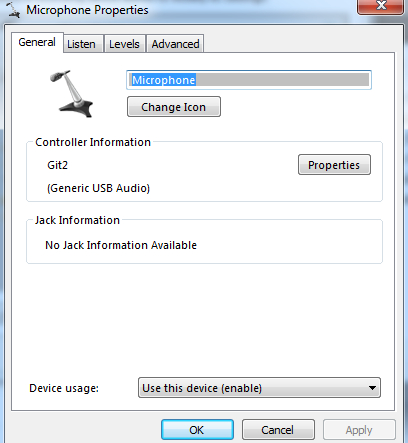Click the large microphone stand icon
This screenshot has width=408, height=443.
tap(71, 94)
